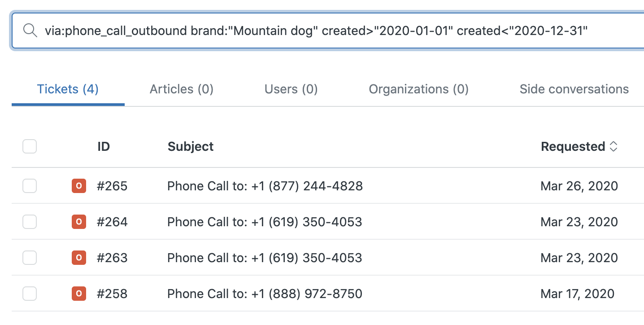Check the box for ticket #265

(x=30, y=186)
